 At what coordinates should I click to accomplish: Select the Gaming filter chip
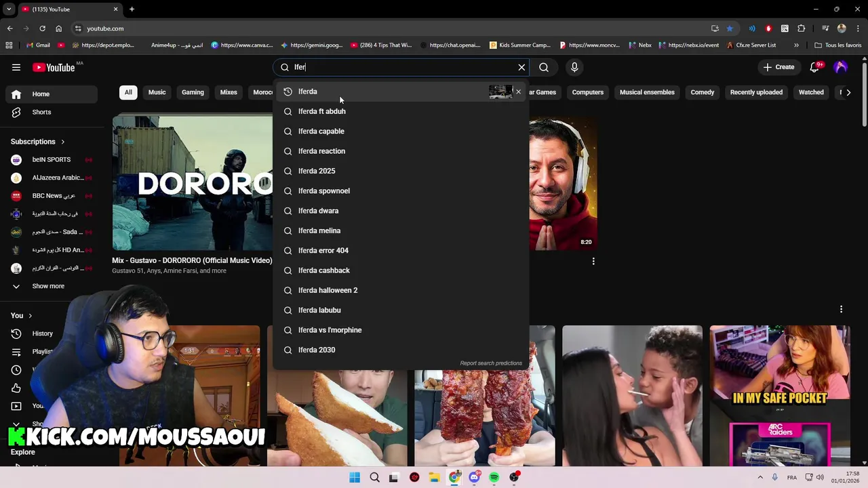tap(193, 92)
